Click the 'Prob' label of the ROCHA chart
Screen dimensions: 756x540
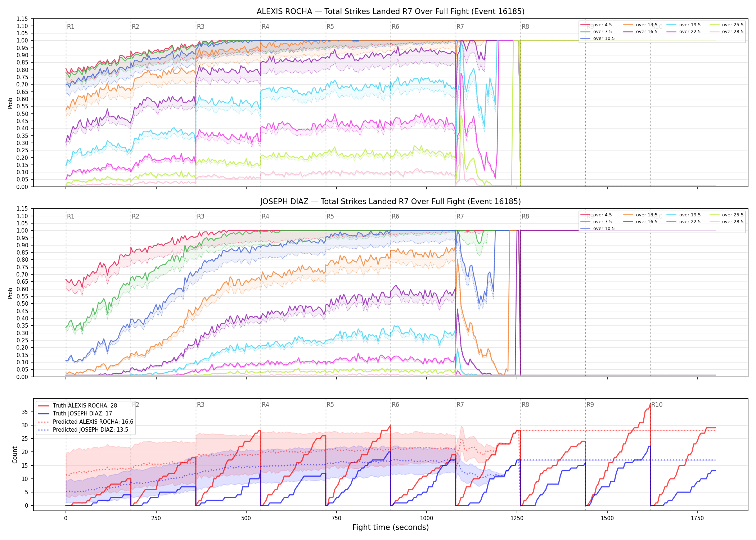click(x=10, y=103)
